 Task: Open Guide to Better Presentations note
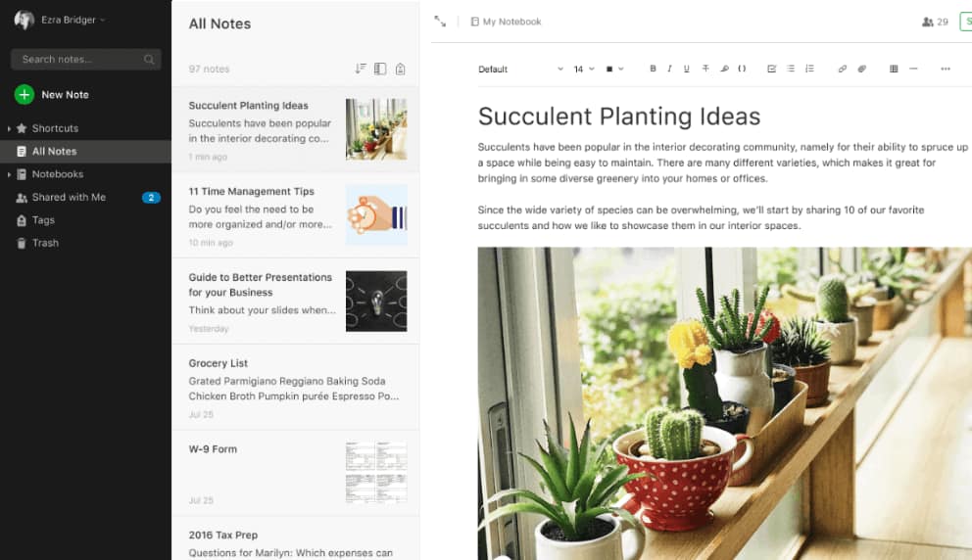[296, 302]
